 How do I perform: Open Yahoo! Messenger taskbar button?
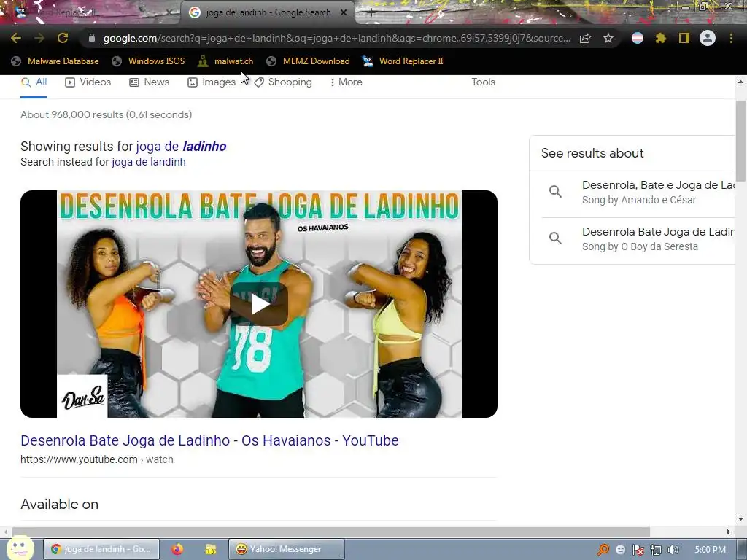(286, 549)
